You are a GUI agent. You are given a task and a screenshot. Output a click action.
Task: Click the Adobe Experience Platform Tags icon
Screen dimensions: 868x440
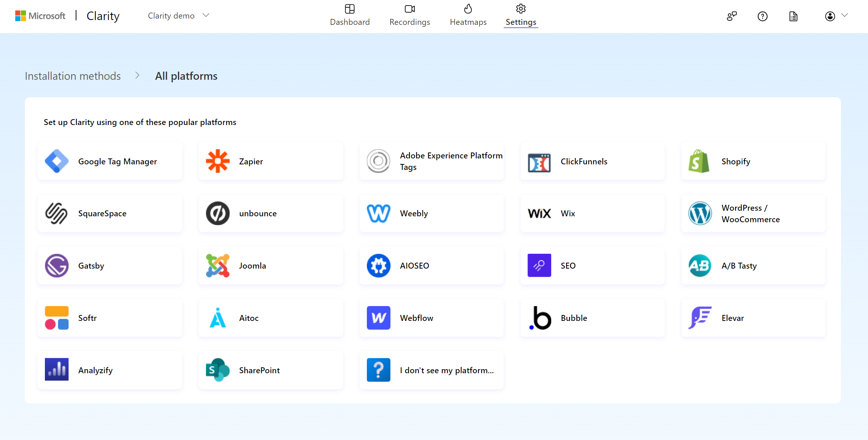pos(378,161)
